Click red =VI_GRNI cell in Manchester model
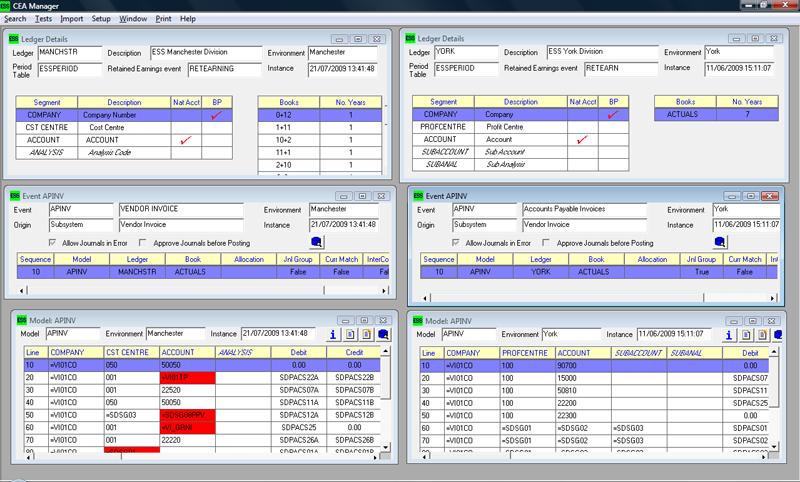 pos(187,427)
